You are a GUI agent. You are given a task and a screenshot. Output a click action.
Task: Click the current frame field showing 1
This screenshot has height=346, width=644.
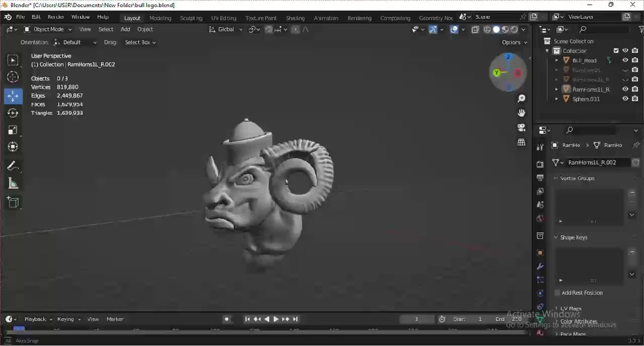pos(417,319)
